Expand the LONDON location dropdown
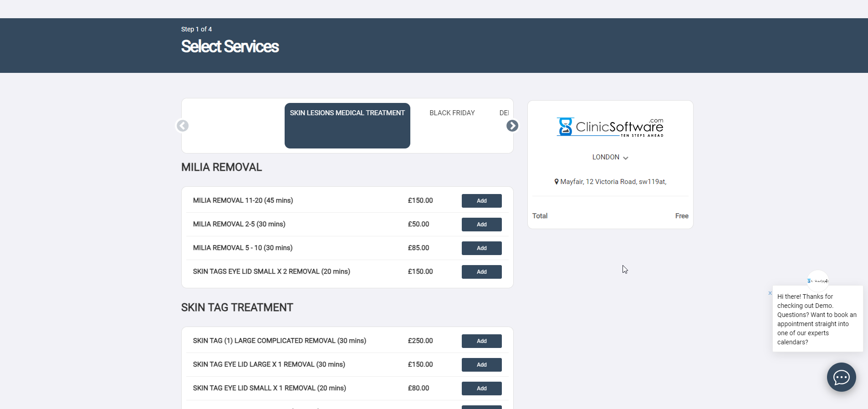The width and height of the screenshot is (868, 409). (x=610, y=157)
